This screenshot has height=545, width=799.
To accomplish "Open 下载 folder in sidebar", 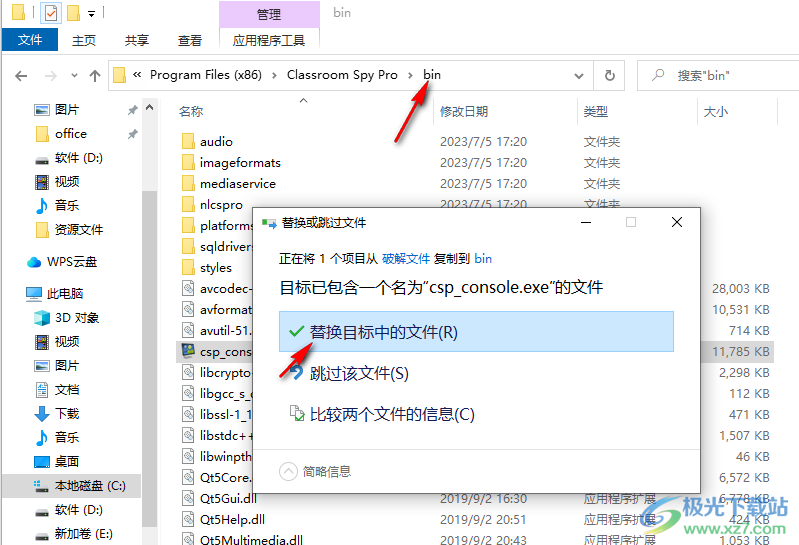I will coord(67,414).
